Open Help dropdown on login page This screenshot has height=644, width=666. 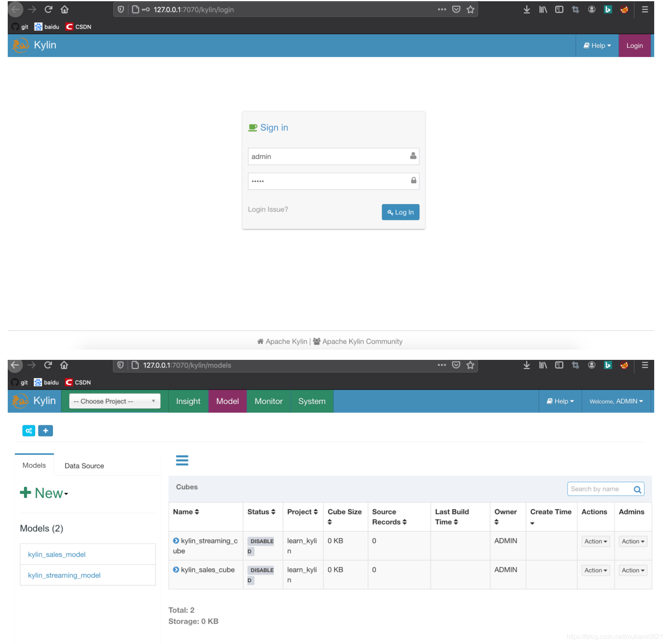tap(597, 46)
